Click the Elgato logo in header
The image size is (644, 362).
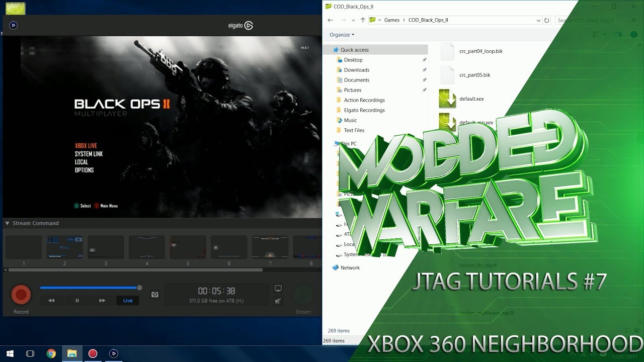[241, 26]
